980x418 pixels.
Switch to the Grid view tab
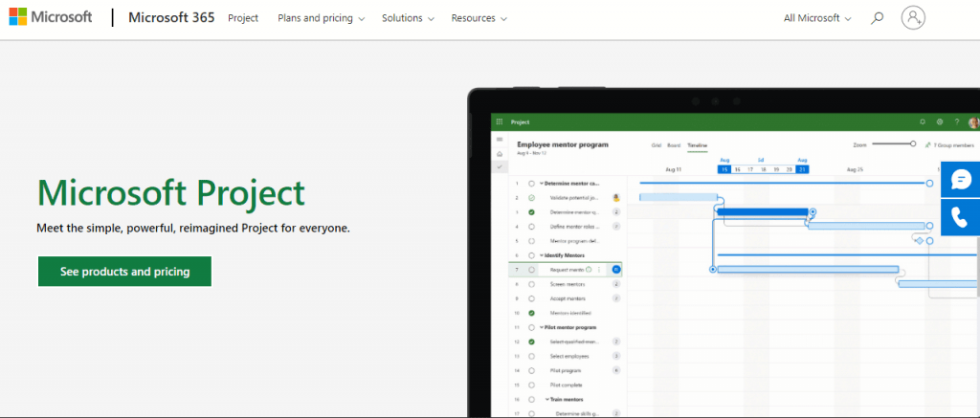point(657,145)
